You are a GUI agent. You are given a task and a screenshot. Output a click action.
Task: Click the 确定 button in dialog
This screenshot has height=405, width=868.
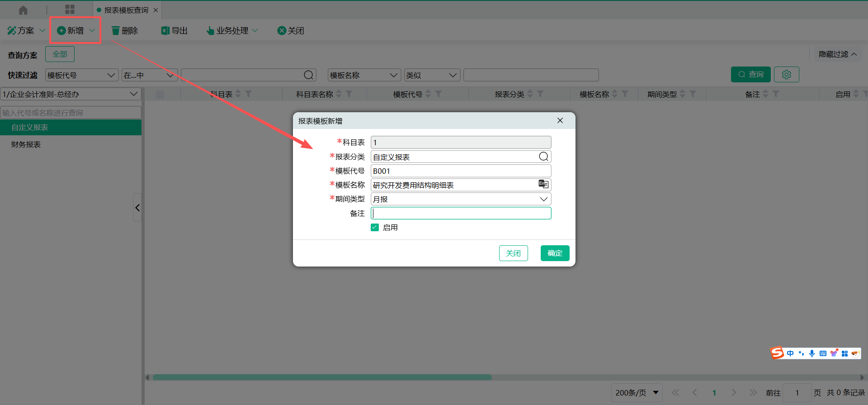555,253
